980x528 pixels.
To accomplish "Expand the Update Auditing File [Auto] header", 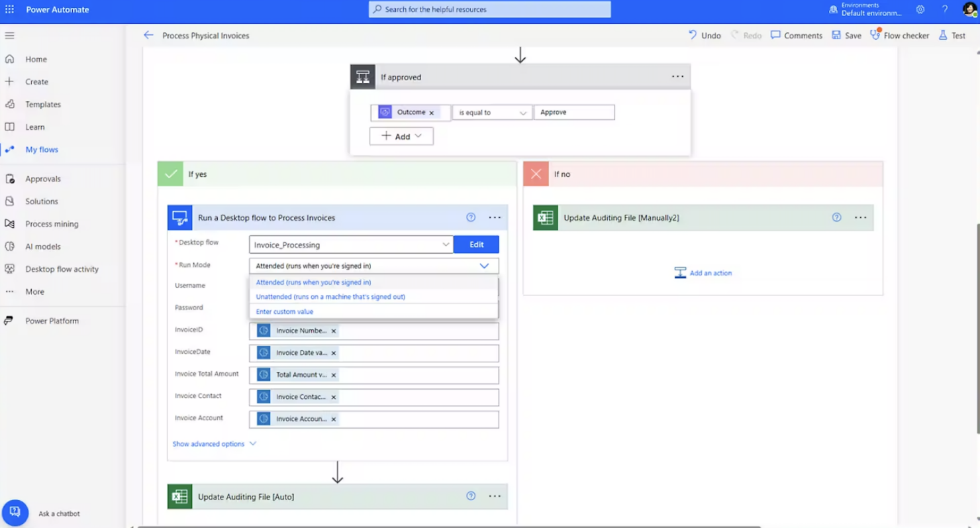I will (338, 496).
